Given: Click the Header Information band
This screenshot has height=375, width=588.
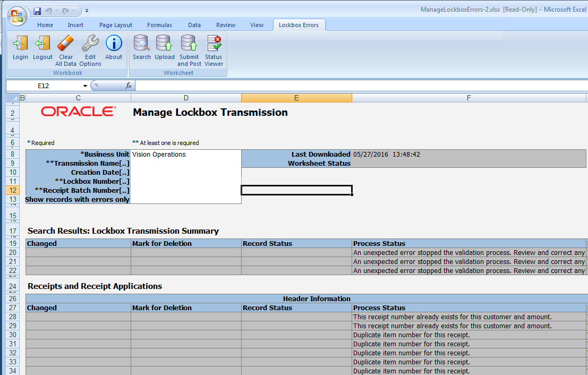Looking at the screenshot, I should point(306,299).
